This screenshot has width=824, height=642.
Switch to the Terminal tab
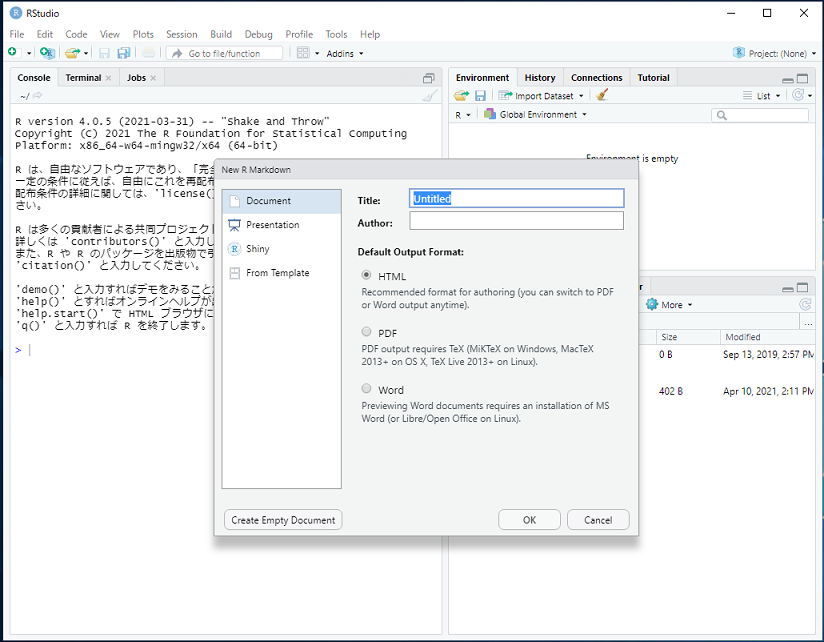click(x=83, y=78)
